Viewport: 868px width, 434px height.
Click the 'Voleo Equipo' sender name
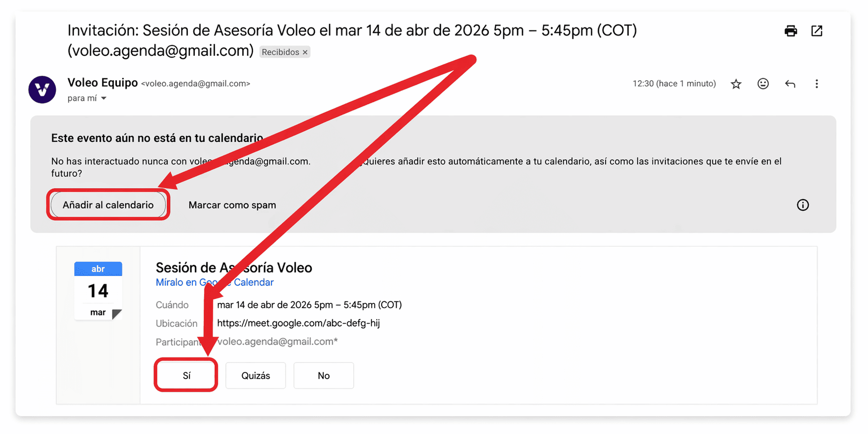102,83
